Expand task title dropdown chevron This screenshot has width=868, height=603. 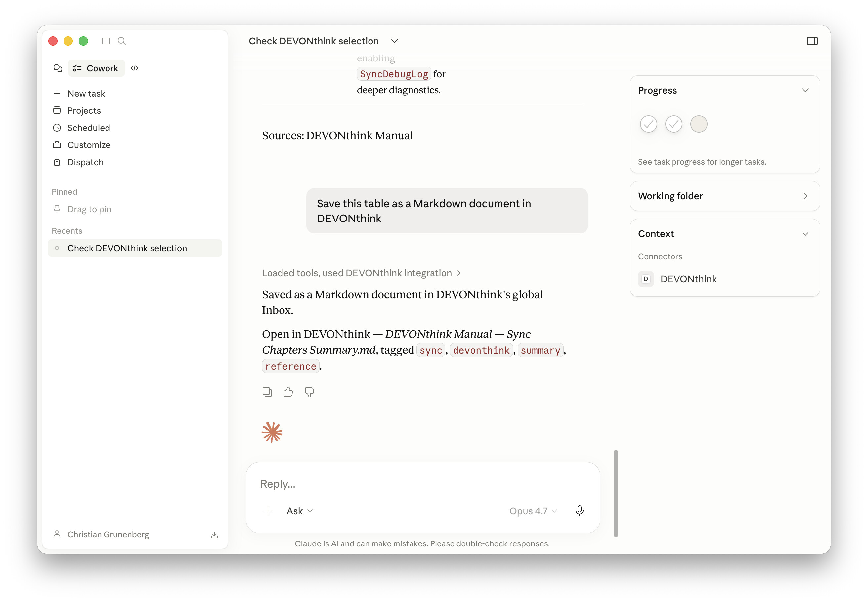(395, 41)
